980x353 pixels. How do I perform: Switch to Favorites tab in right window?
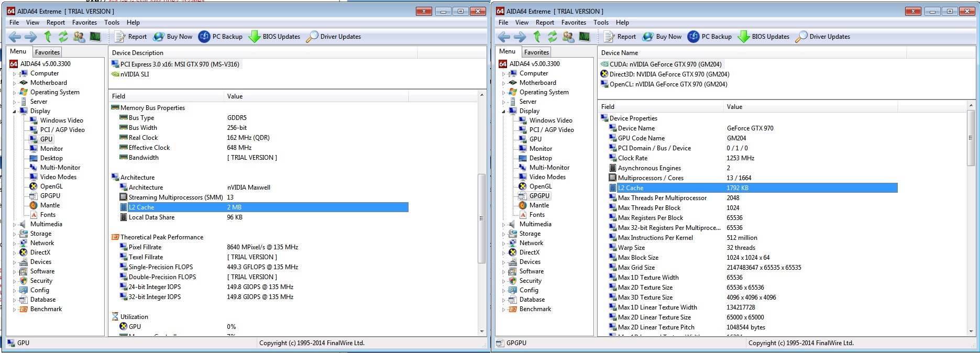536,52
